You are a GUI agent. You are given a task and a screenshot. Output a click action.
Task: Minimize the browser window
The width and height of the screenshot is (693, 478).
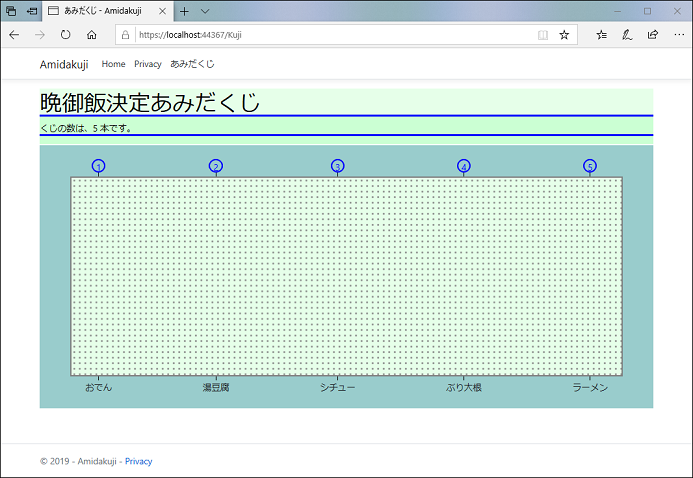tap(618, 11)
